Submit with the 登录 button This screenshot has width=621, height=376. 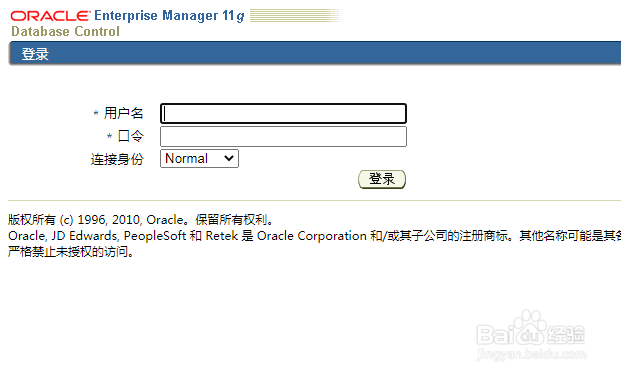pyautogui.click(x=382, y=179)
